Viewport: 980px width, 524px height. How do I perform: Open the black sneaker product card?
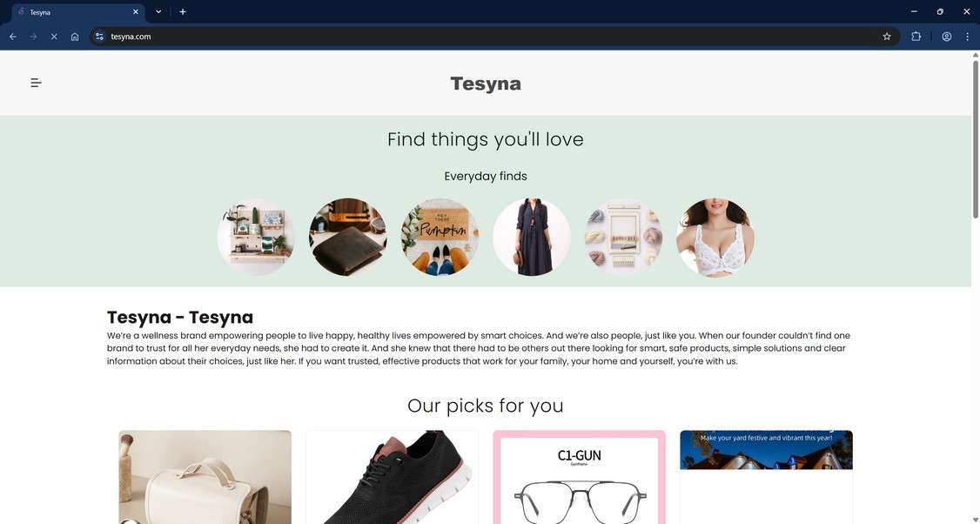(x=392, y=477)
